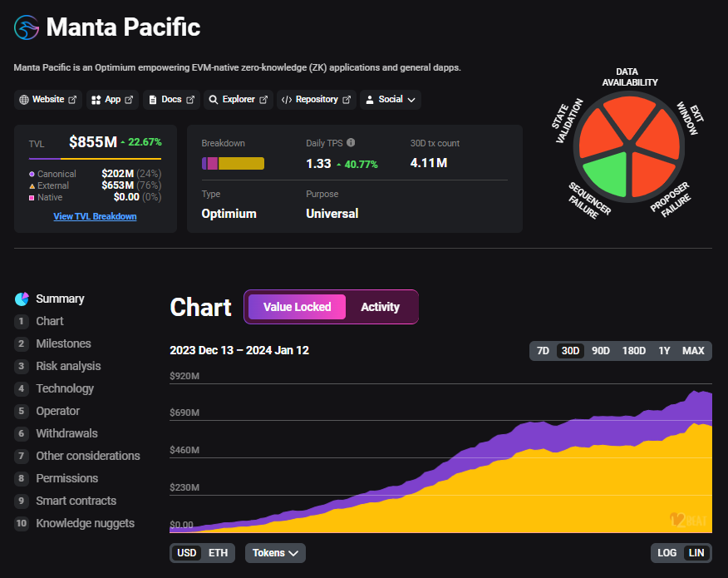728x578 pixels.
Task: Select the 90D time range
Action: (x=600, y=351)
